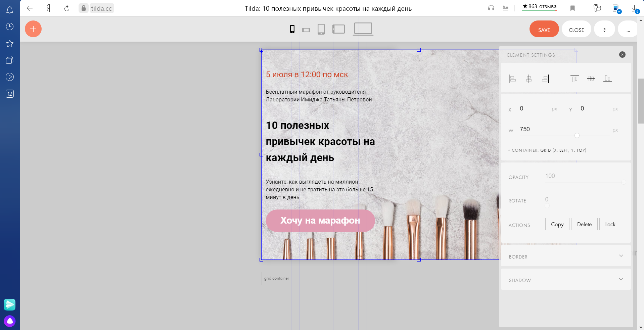644x330 pixels.
Task: Switch to tablet landscape view icon
Action: point(338,29)
